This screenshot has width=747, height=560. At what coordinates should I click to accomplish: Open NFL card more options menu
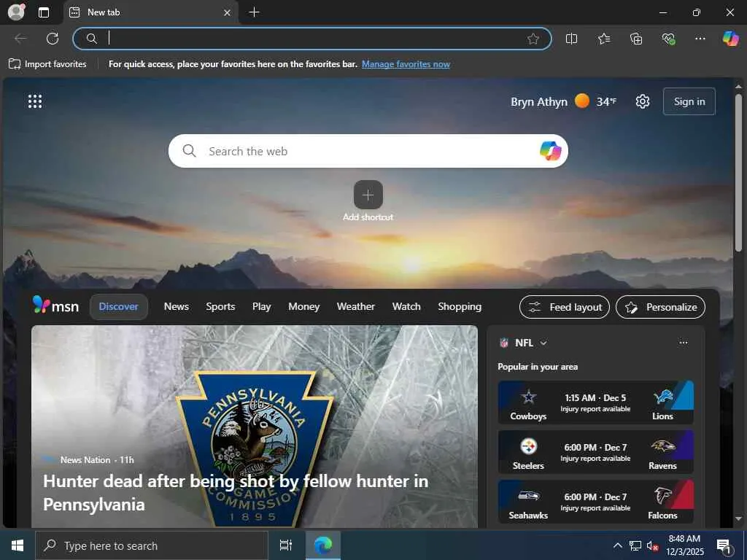683,343
